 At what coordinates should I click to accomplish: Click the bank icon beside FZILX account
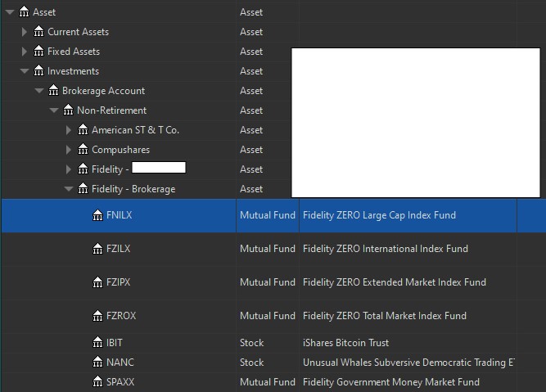[97, 249]
